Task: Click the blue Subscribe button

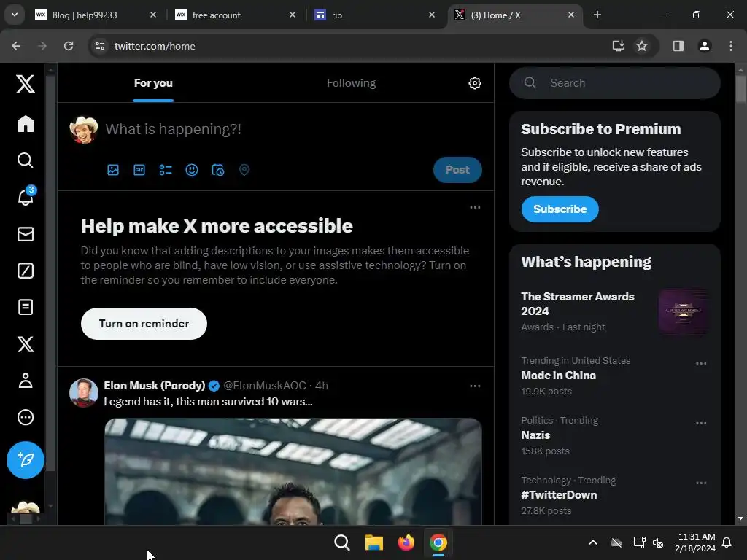Action: [560, 209]
